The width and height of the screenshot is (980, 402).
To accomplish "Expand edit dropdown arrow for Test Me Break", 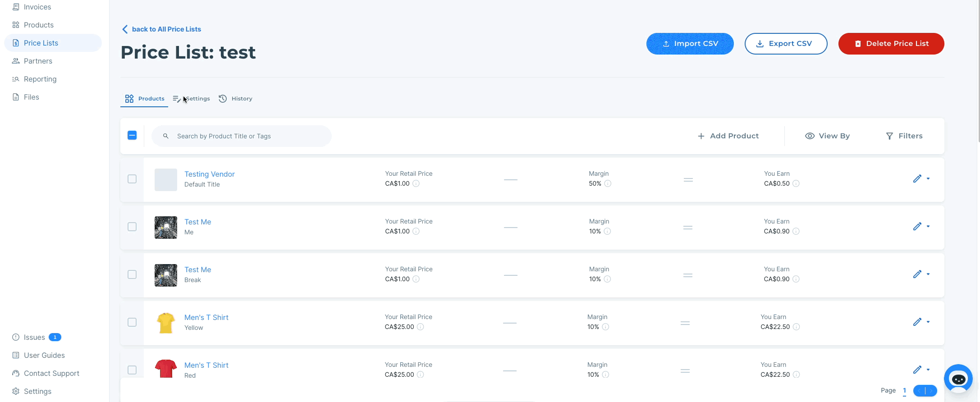I will tap(928, 274).
